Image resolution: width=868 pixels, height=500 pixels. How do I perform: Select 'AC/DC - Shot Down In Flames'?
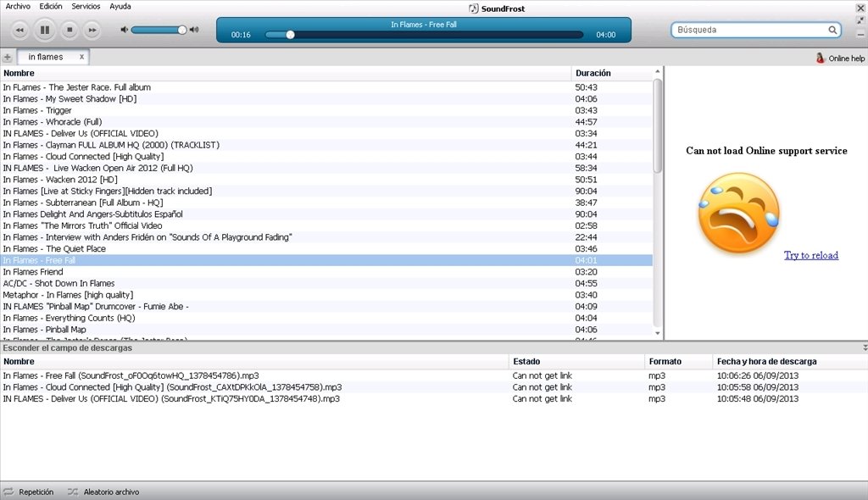click(x=326, y=284)
